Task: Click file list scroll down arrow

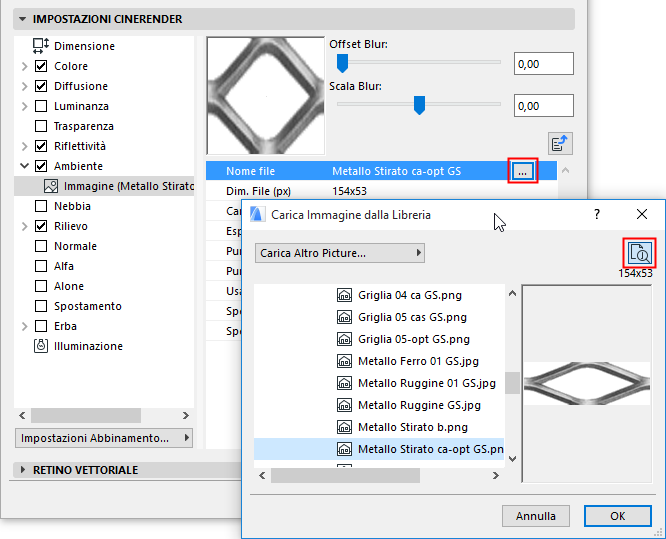Action: (x=513, y=459)
